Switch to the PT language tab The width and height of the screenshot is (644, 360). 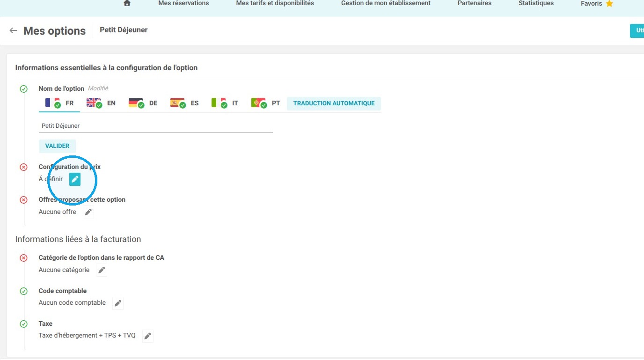pos(266,103)
